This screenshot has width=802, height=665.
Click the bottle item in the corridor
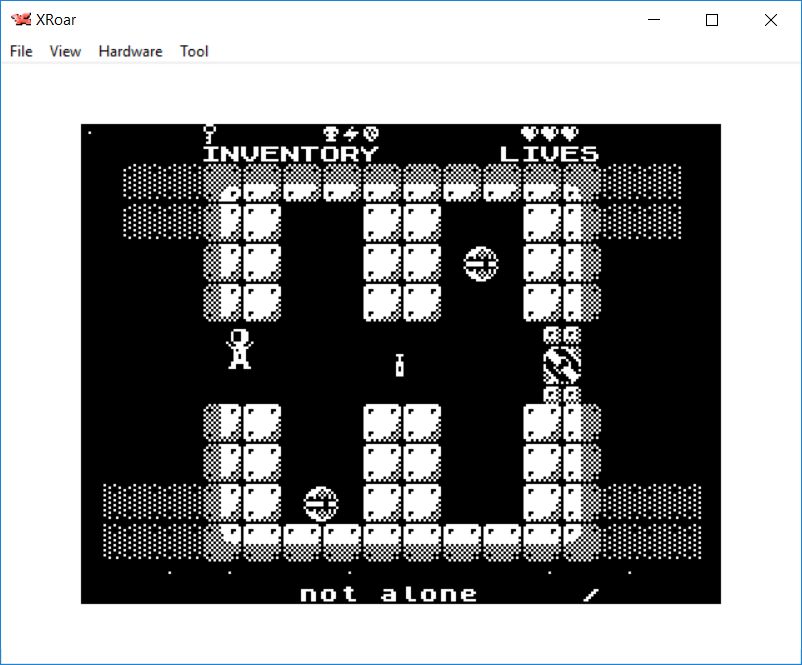(x=400, y=365)
